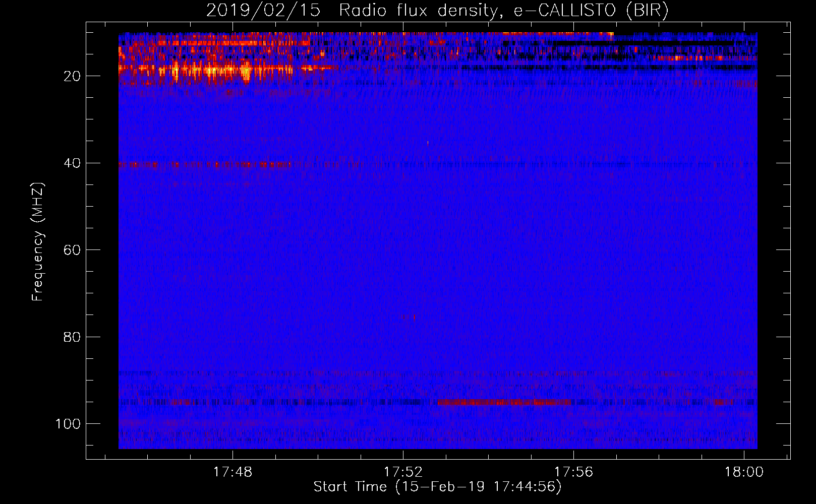
Task: Click the red emission band near 95 MHz
Action: click(503, 402)
